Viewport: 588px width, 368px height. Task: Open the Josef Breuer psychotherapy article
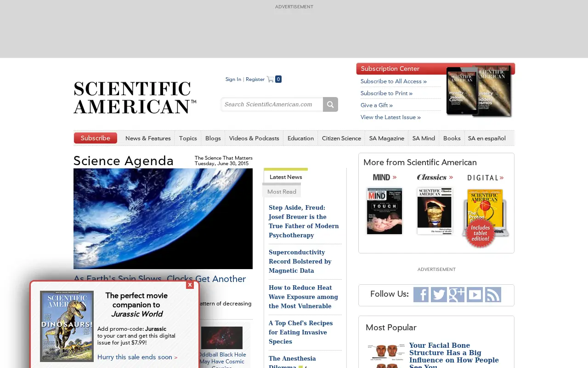click(x=304, y=221)
